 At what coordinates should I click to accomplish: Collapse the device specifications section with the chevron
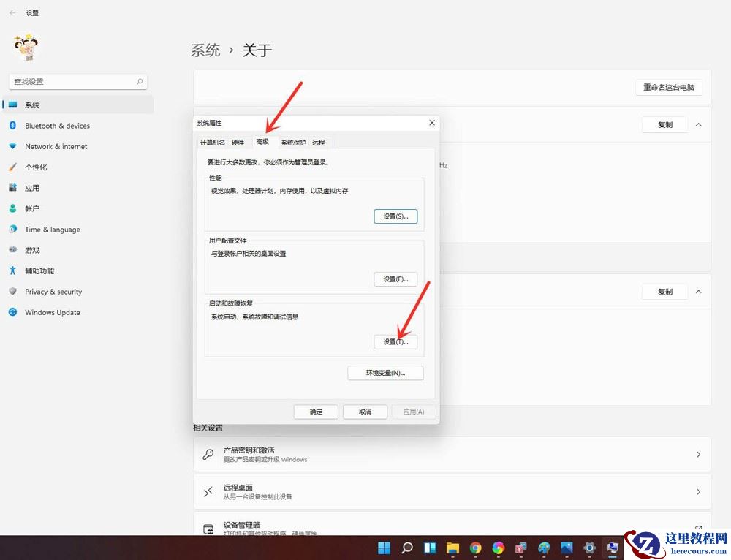click(698, 125)
